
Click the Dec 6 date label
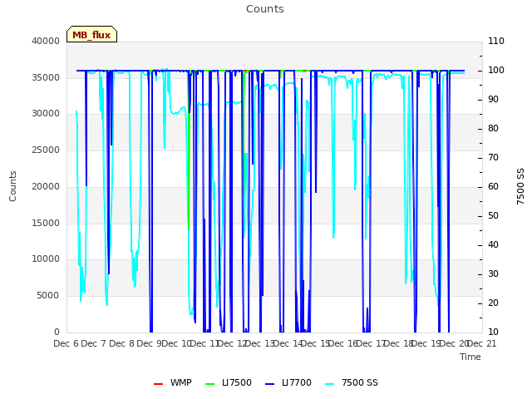[66, 343]
